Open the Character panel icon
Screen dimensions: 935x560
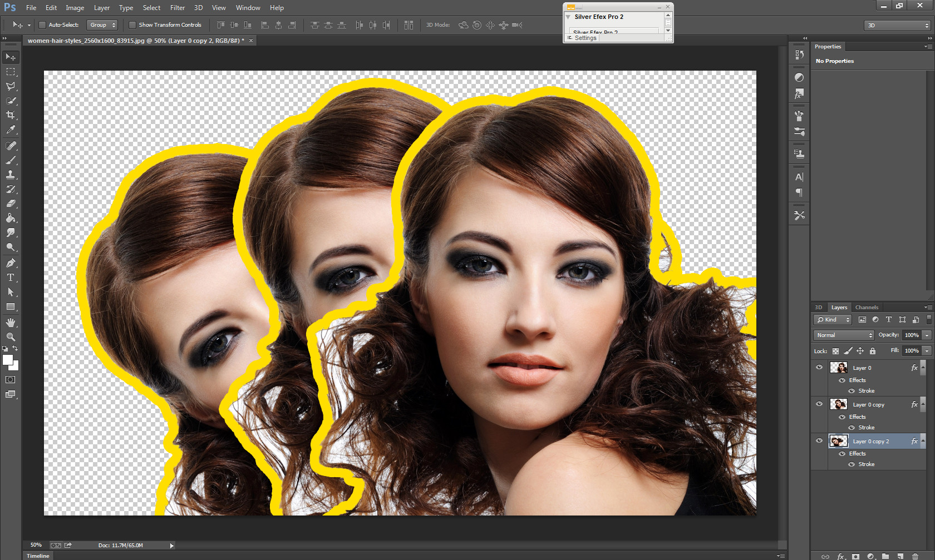pyautogui.click(x=799, y=177)
